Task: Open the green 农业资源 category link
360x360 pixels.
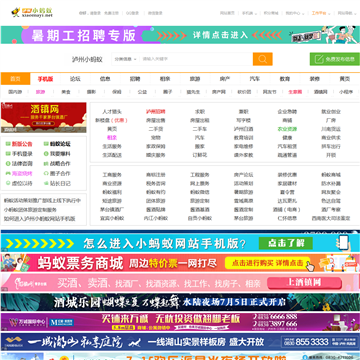Action: point(287,129)
